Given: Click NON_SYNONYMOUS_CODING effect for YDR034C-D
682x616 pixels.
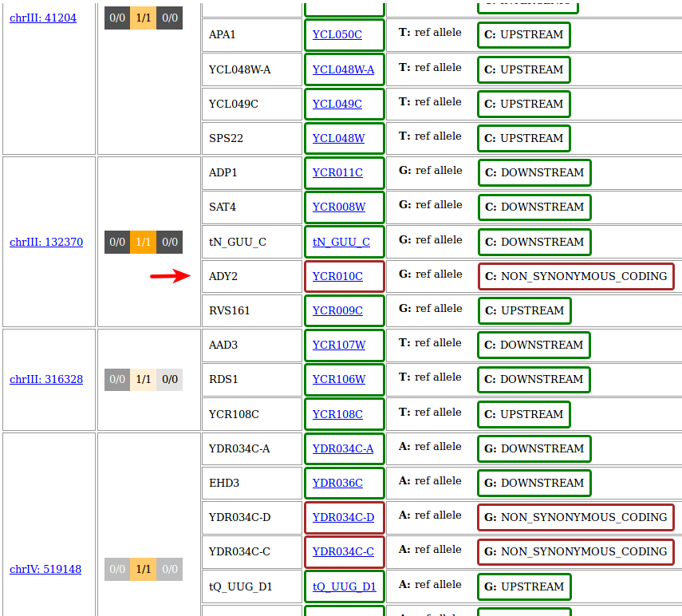Looking at the screenshot, I should pos(575,517).
